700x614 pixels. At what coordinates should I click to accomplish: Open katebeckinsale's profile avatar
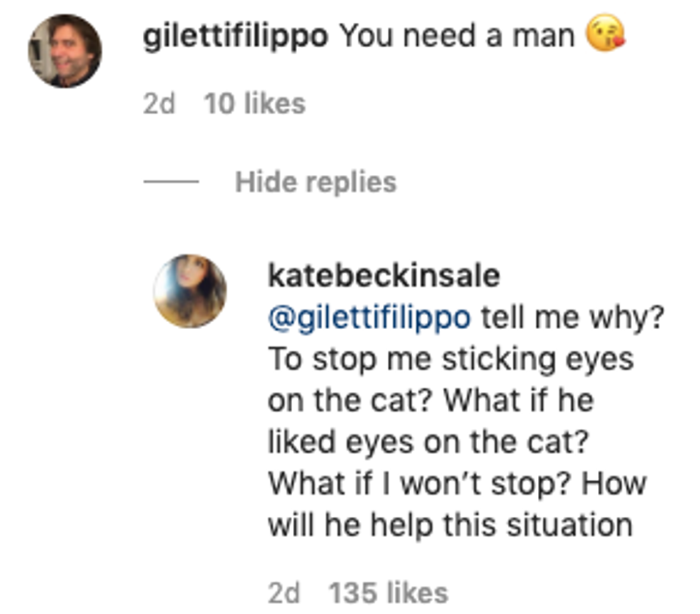(190, 291)
